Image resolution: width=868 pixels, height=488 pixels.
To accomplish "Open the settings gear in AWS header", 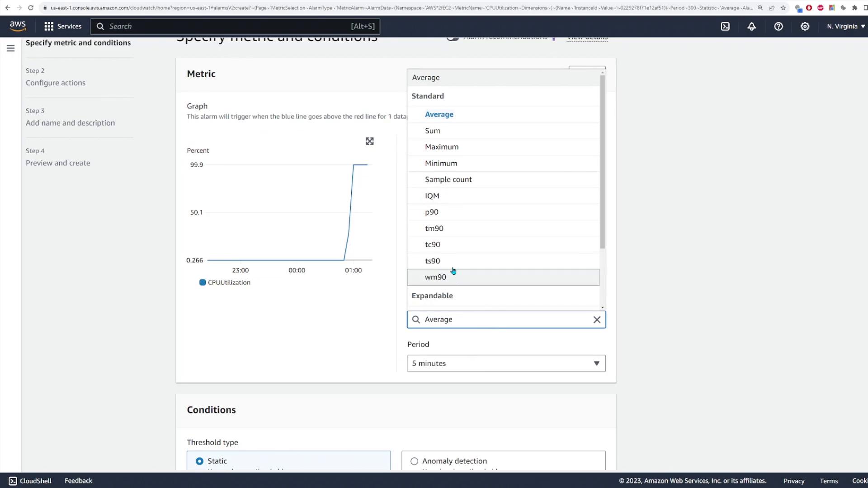I will [x=805, y=26].
